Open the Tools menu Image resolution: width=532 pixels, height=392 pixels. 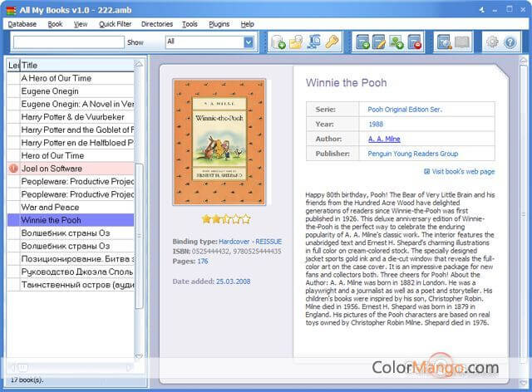[190, 24]
